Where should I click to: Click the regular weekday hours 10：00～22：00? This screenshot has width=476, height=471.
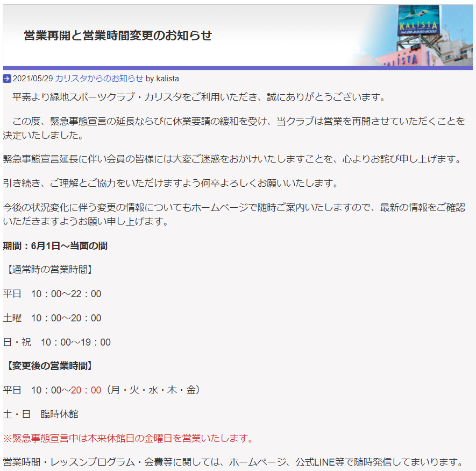66,294
